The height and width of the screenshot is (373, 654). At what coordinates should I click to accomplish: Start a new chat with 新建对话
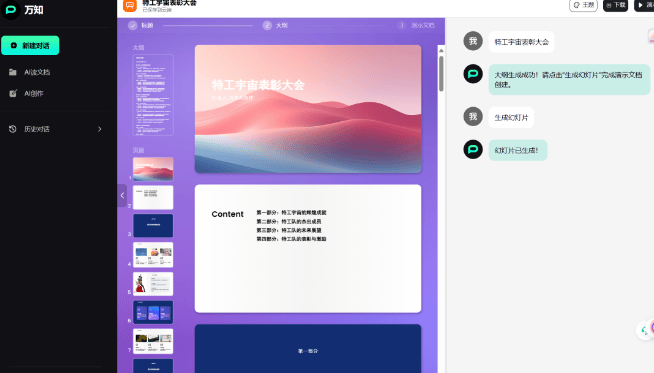click(x=30, y=45)
